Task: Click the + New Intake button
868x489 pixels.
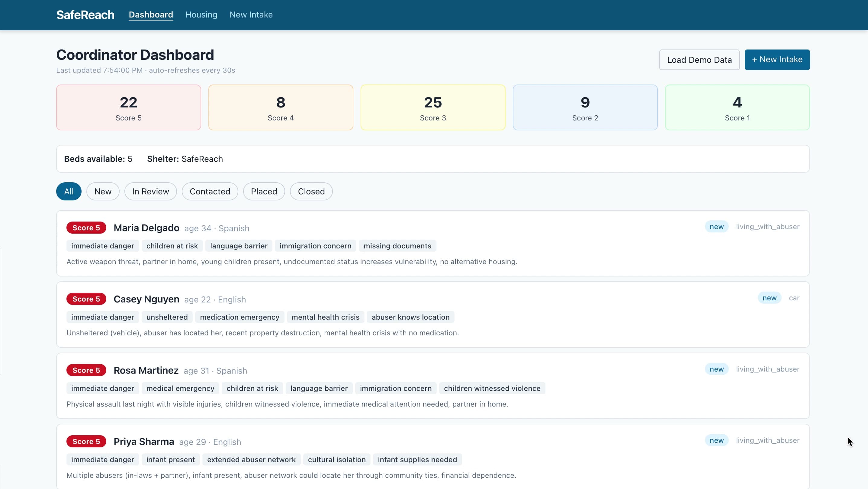Action: point(777,59)
